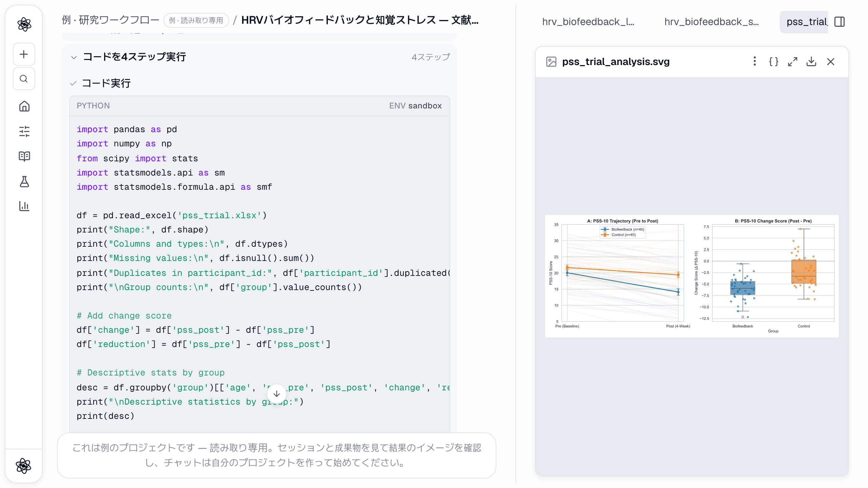Viewport: 868px width, 488px height.
Task: Click the pd.read_excel('pss_trial.xlsx') line
Action: (x=172, y=216)
